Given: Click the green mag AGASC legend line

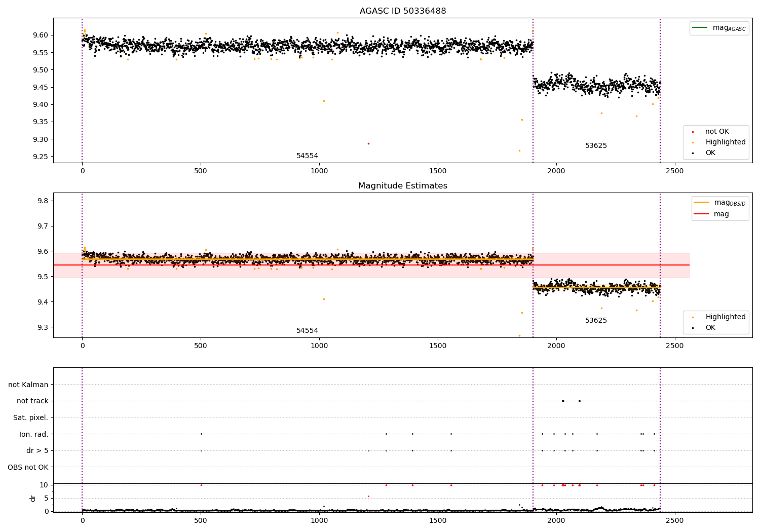Looking at the screenshot, I should pos(700,28).
